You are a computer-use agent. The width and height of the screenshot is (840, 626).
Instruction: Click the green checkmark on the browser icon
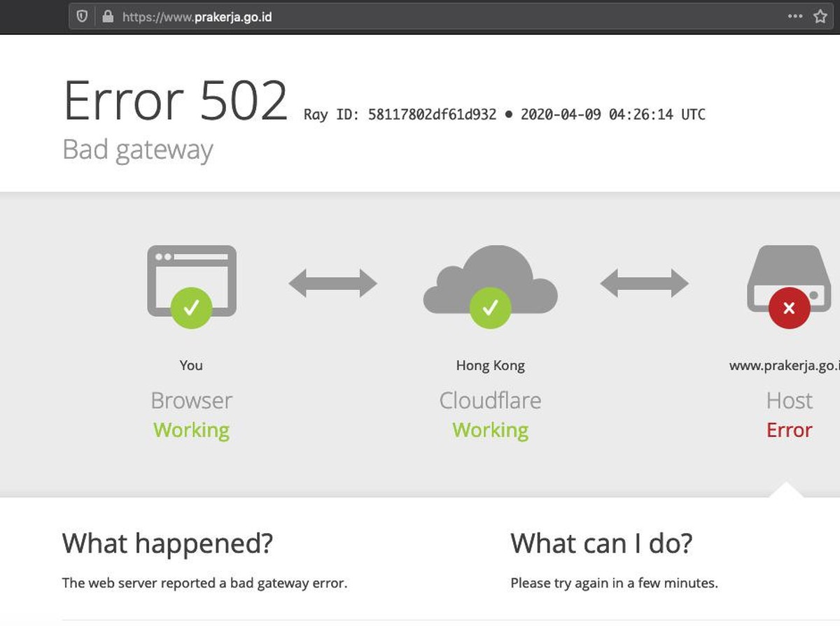191,308
